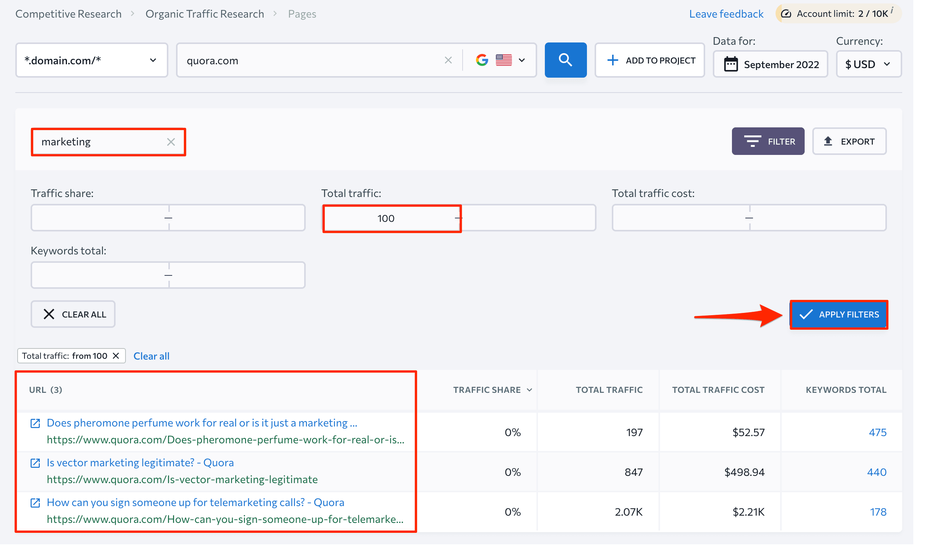Click Traffic share minimum input
This screenshot has width=929, height=560.
[x=100, y=218]
